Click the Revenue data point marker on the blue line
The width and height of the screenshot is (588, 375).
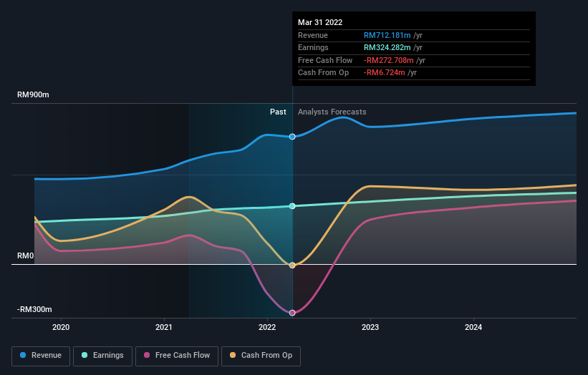pyautogui.click(x=292, y=137)
